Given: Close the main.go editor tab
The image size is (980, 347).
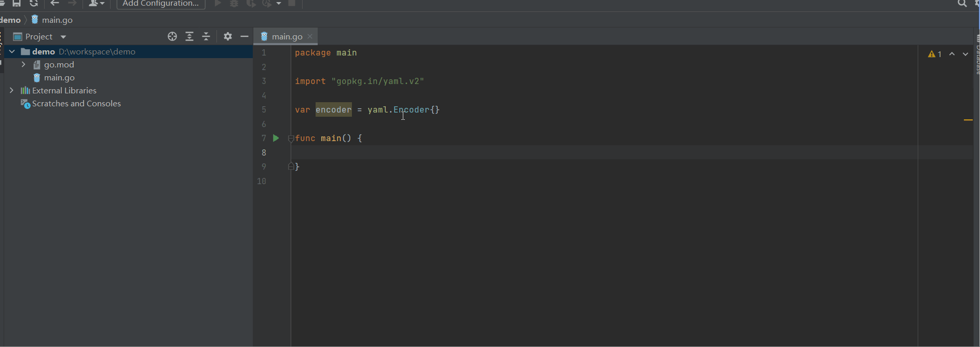Looking at the screenshot, I should click(x=310, y=36).
